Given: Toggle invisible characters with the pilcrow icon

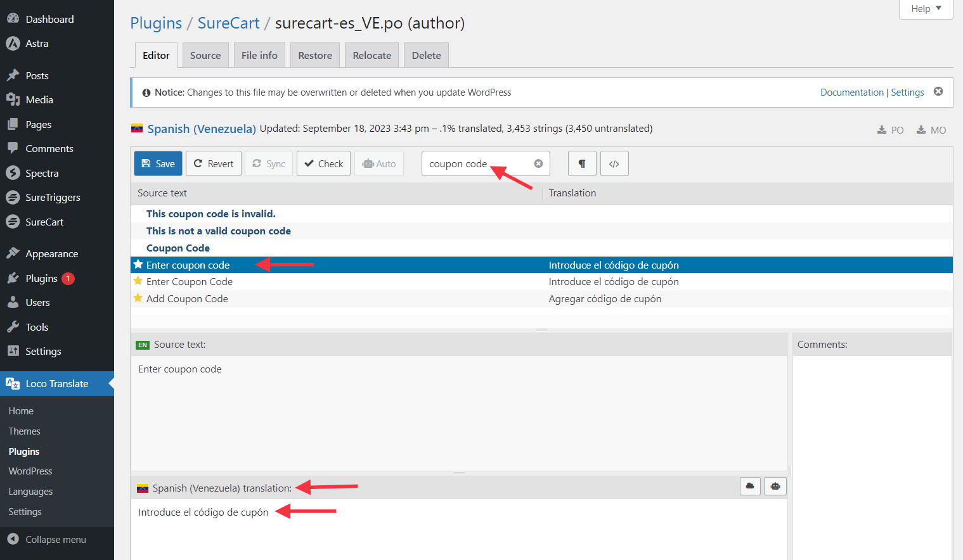Looking at the screenshot, I should point(582,163).
